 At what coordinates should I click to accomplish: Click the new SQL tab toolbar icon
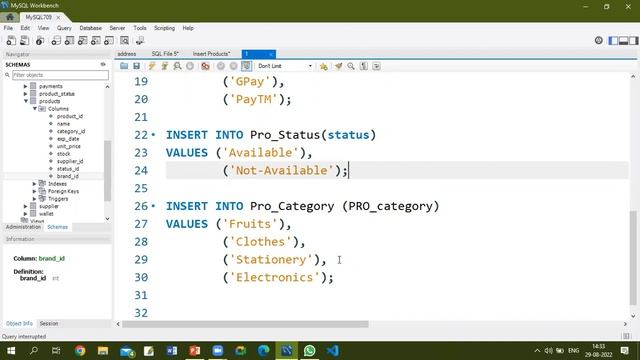(x=11, y=40)
